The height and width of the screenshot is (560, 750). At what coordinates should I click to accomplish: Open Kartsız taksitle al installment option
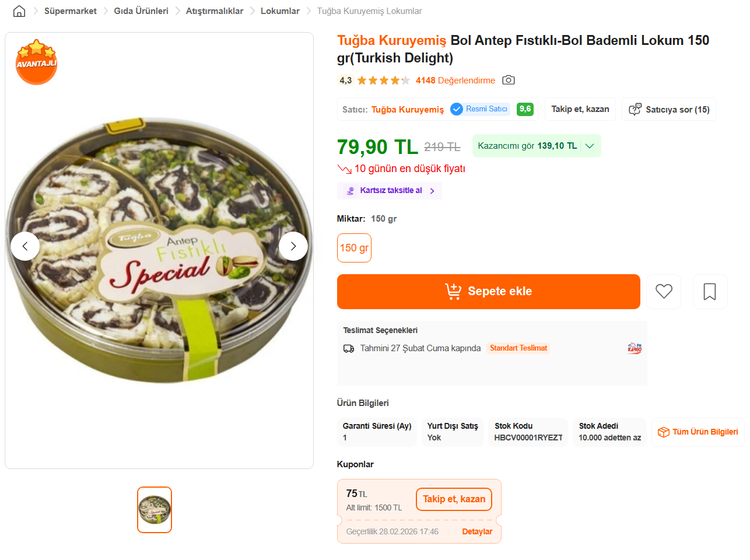(390, 191)
